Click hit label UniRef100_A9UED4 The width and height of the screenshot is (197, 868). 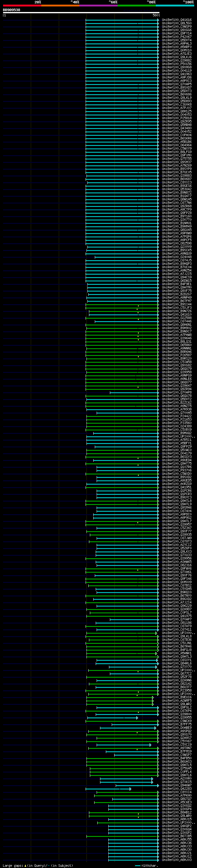(x=177, y=460)
